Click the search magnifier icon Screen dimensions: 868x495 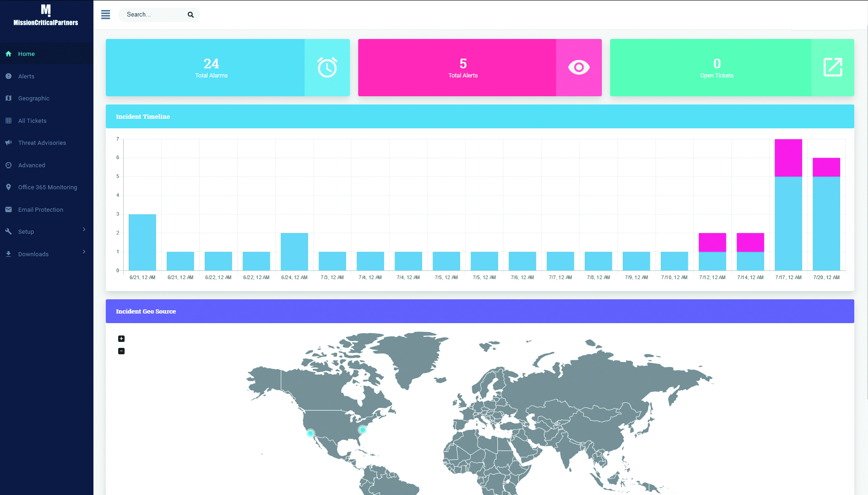coord(191,15)
